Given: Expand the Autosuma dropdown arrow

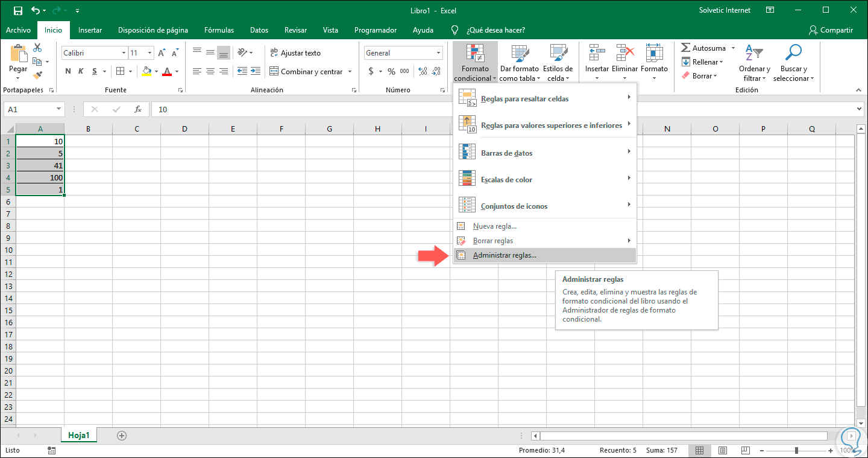Looking at the screenshot, I should pyautogui.click(x=733, y=48).
